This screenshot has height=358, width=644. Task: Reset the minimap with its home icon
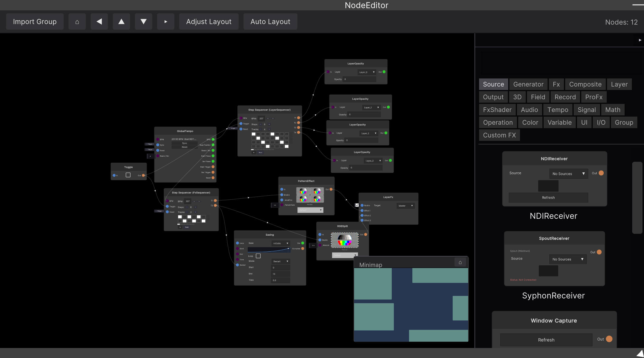[460, 262]
